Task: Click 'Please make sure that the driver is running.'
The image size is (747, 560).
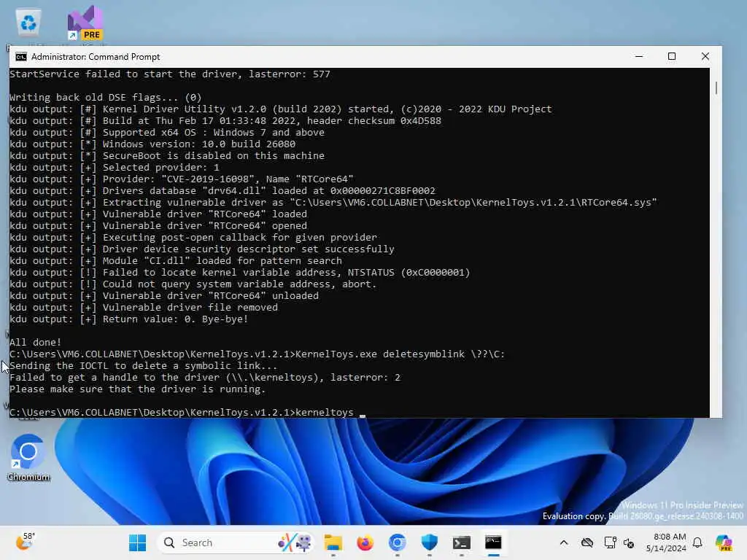Action: (137, 389)
